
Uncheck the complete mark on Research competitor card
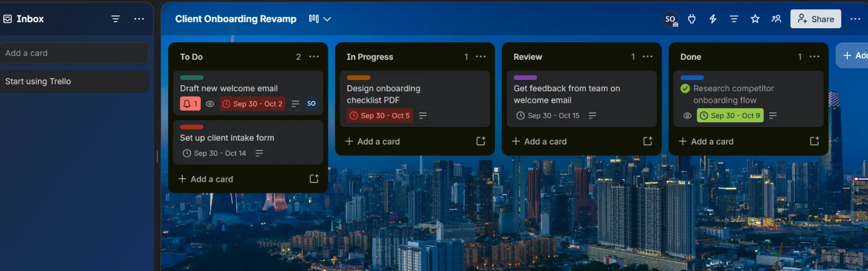click(x=685, y=89)
